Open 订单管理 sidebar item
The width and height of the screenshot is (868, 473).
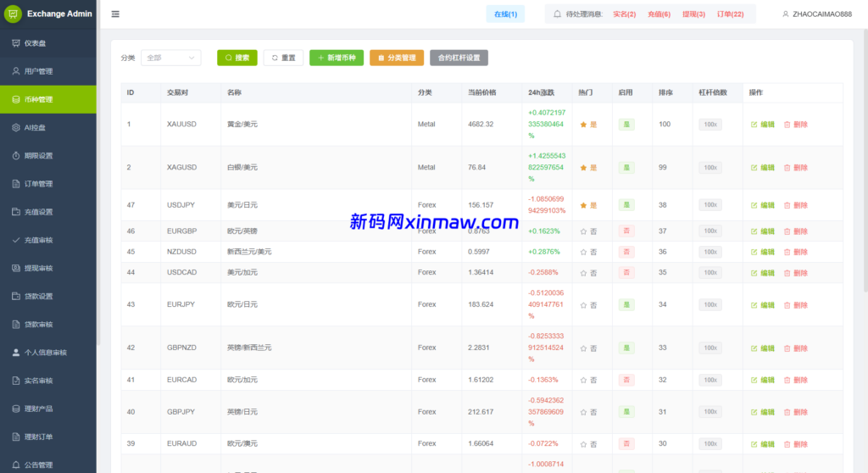(x=48, y=184)
